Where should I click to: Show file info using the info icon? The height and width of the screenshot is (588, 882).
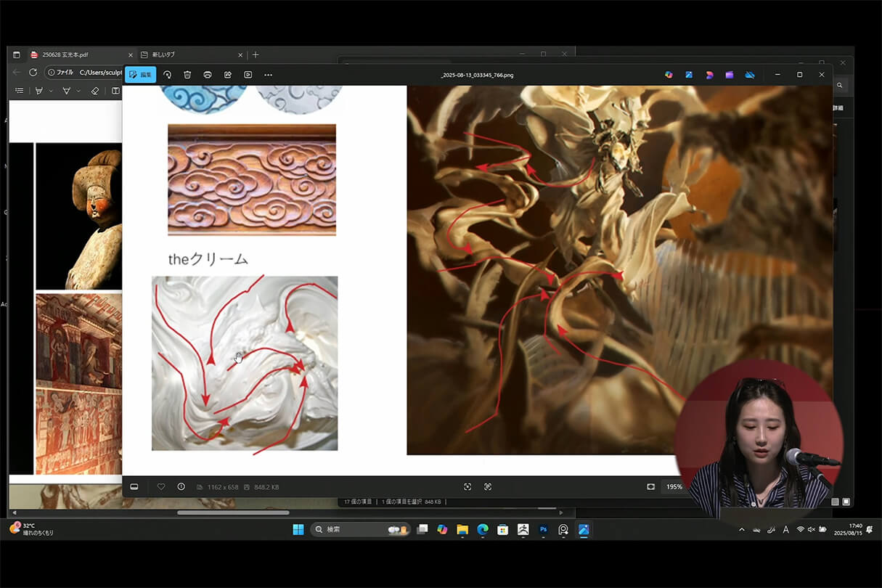181,486
